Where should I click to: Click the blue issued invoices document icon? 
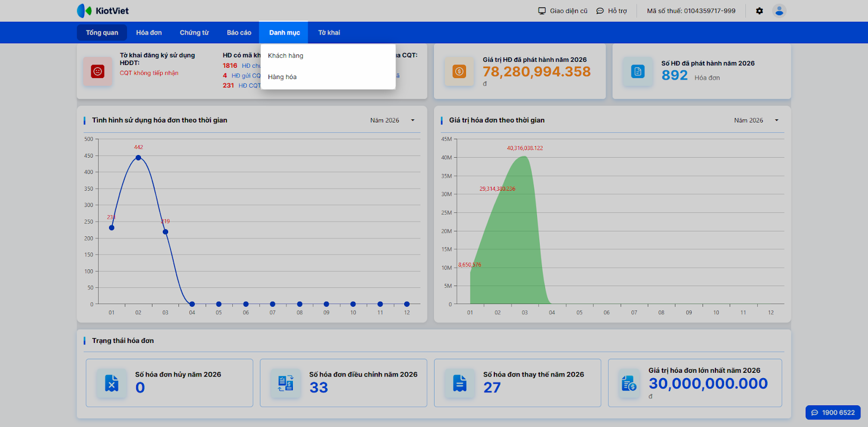637,72
